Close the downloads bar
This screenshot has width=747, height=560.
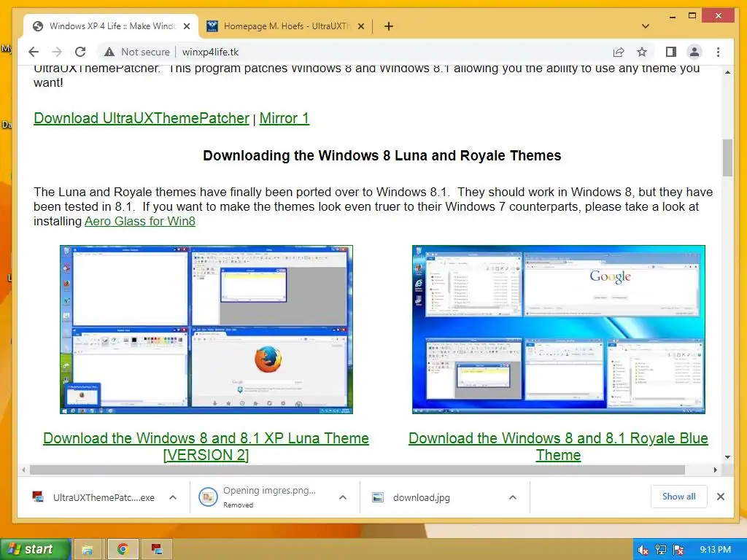[x=721, y=497]
